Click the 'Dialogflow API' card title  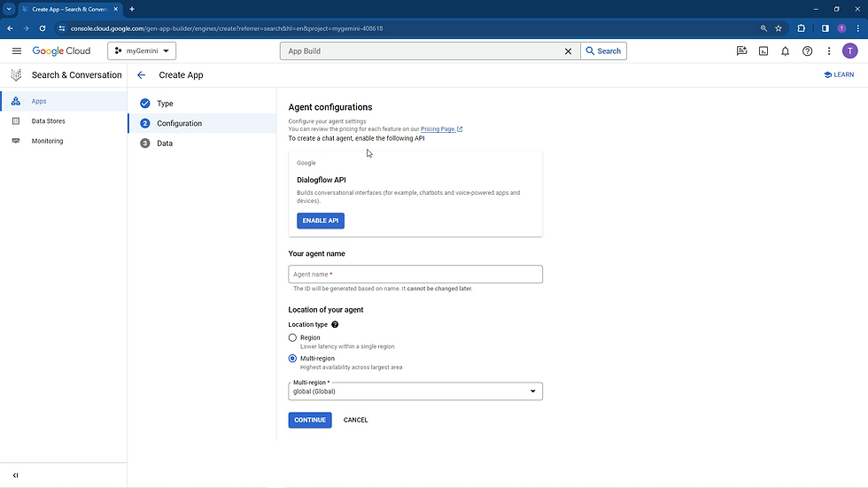pyautogui.click(x=321, y=180)
